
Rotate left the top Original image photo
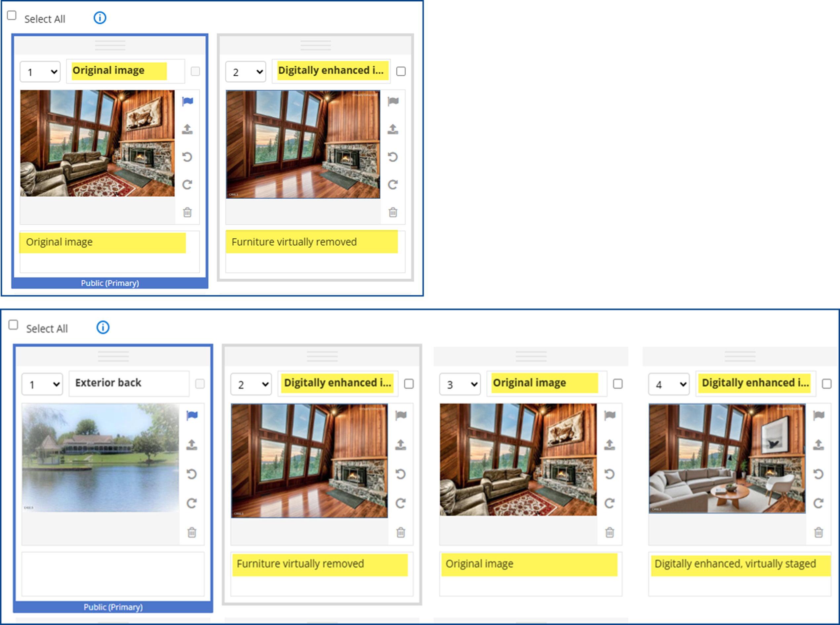pos(187,157)
